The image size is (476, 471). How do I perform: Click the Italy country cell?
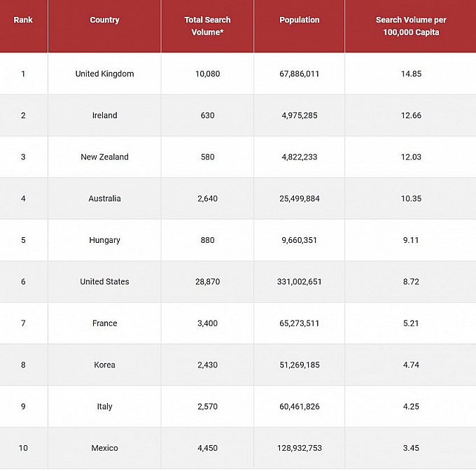[x=104, y=407]
